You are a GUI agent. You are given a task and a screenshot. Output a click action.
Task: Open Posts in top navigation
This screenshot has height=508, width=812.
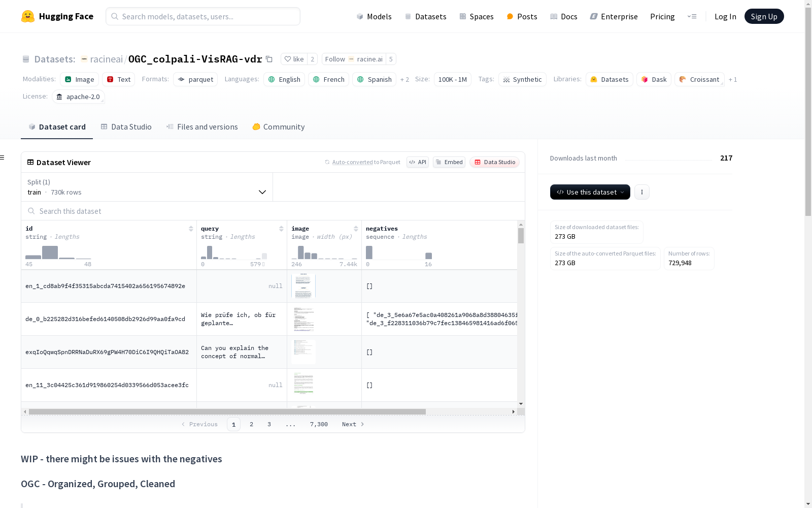[x=522, y=16]
